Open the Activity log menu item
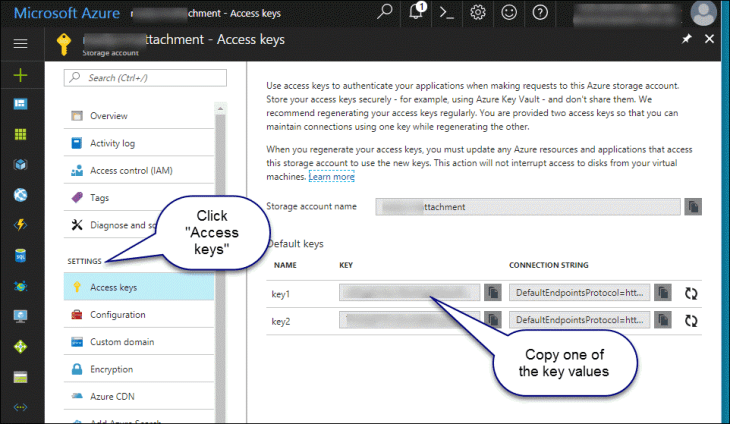The height and width of the screenshot is (424, 730). pyautogui.click(x=139, y=143)
